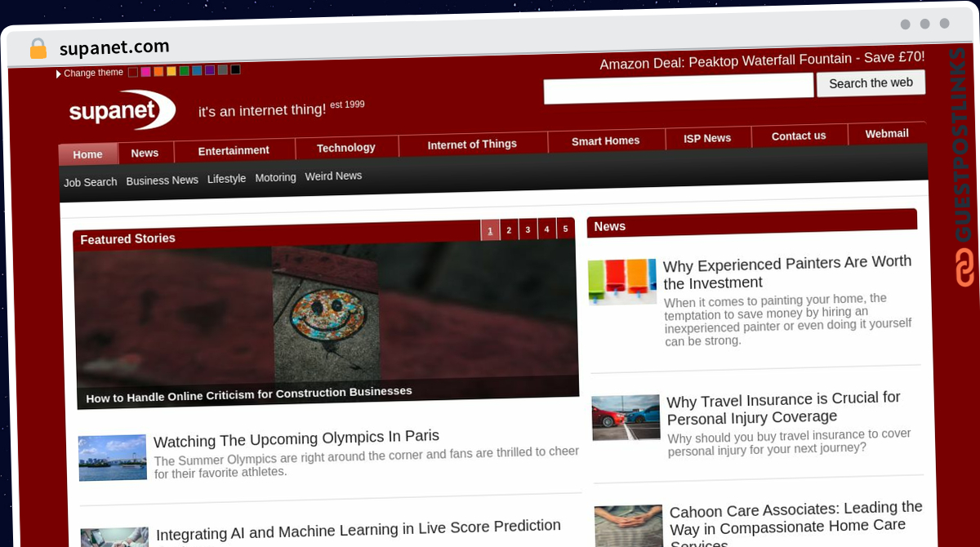Viewport: 980px width, 547px height.
Task: Click the Supanet logo
Action: (x=122, y=110)
